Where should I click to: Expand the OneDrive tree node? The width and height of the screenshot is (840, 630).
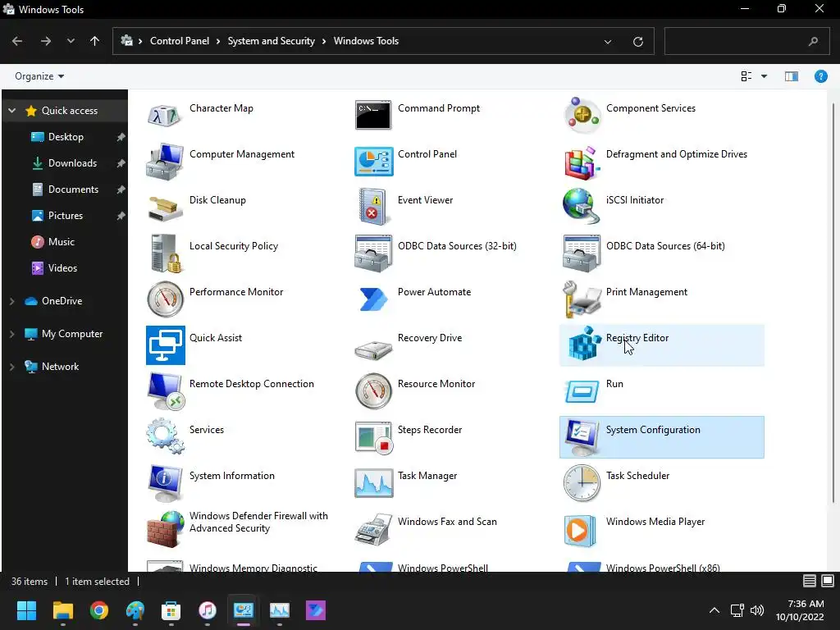click(x=11, y=301)
